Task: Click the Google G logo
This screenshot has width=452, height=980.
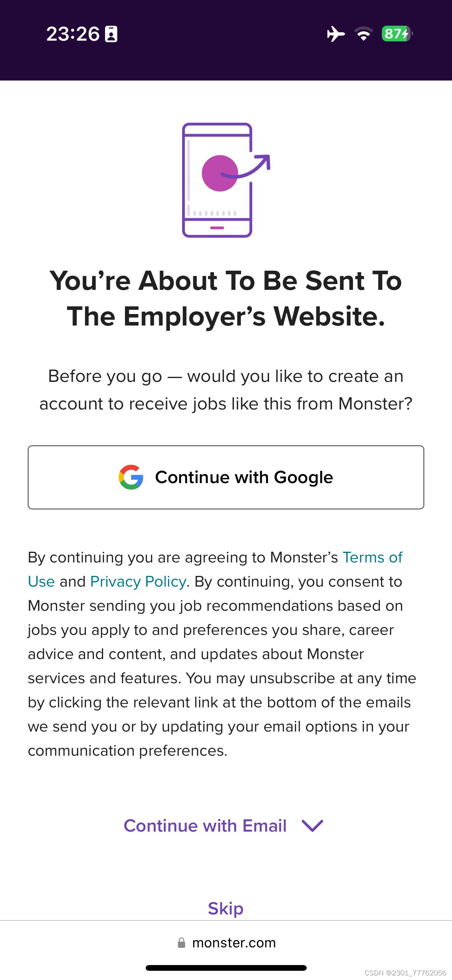Action: tap(131, 477)
